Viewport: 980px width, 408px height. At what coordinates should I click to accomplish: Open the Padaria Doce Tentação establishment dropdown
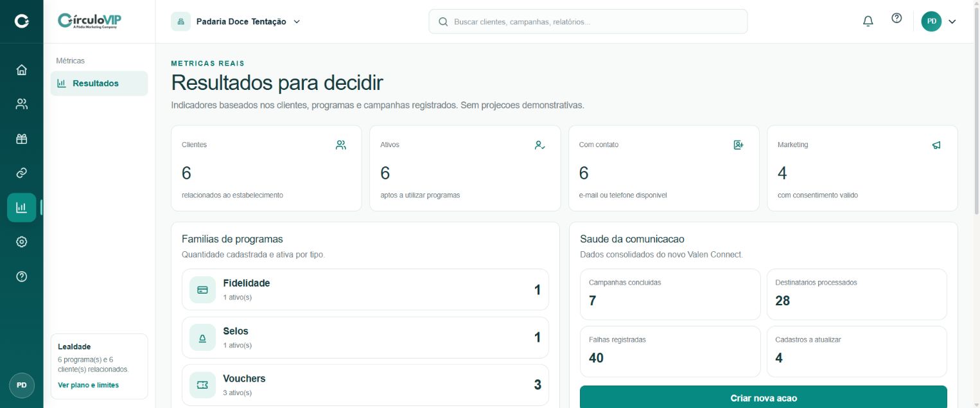[x=236, y=21]
